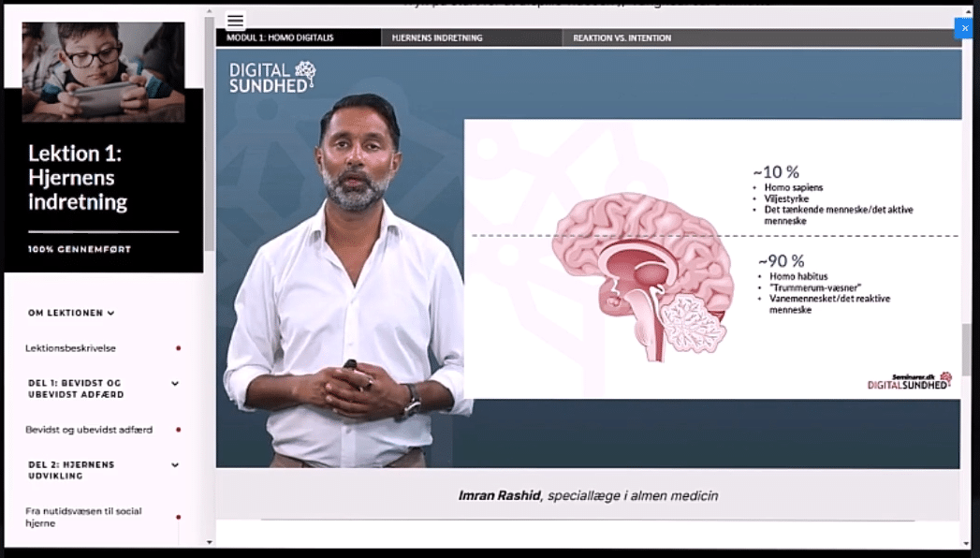Click the sidebar vertical scrollbar thumb
The image size is (980, 558).
point(209,134)
